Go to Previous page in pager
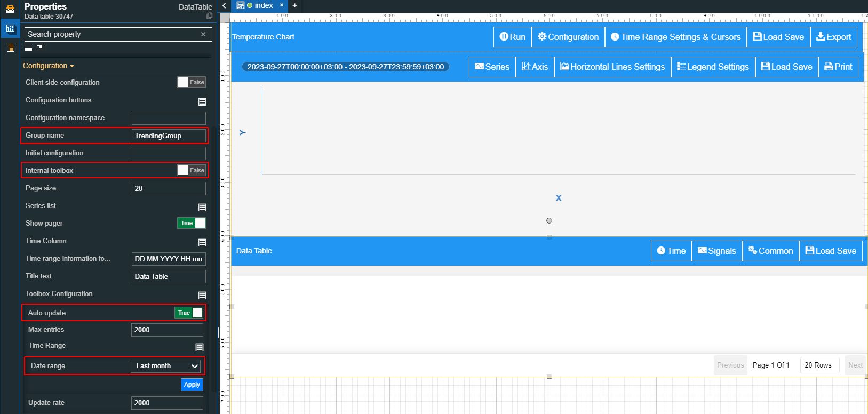 (x=730, y=365)
